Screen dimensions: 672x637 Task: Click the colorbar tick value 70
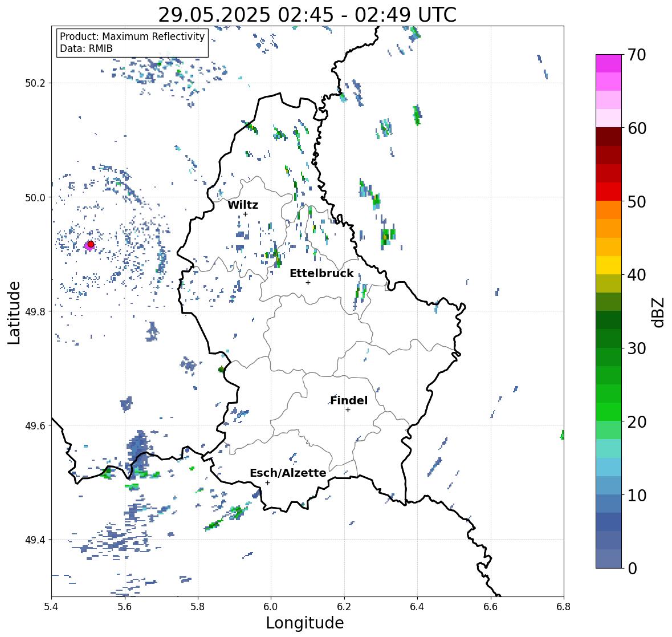click(x=637, y=55)
